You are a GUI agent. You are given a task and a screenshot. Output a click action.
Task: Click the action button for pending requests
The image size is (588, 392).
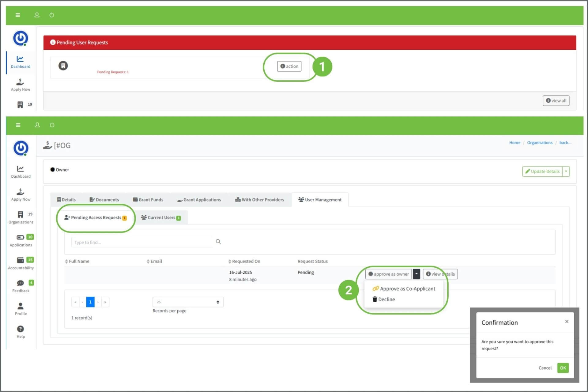(289, 66)
